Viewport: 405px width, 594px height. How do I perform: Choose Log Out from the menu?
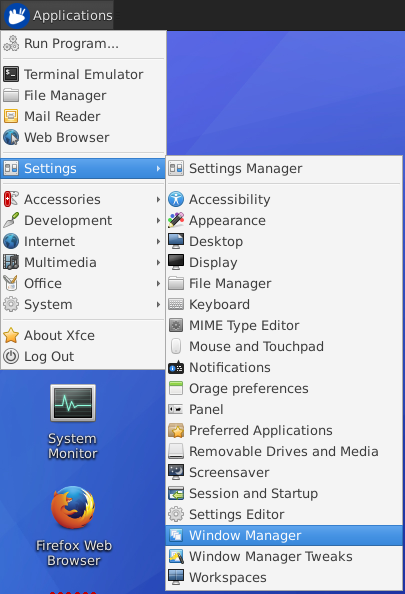point(83,356)
